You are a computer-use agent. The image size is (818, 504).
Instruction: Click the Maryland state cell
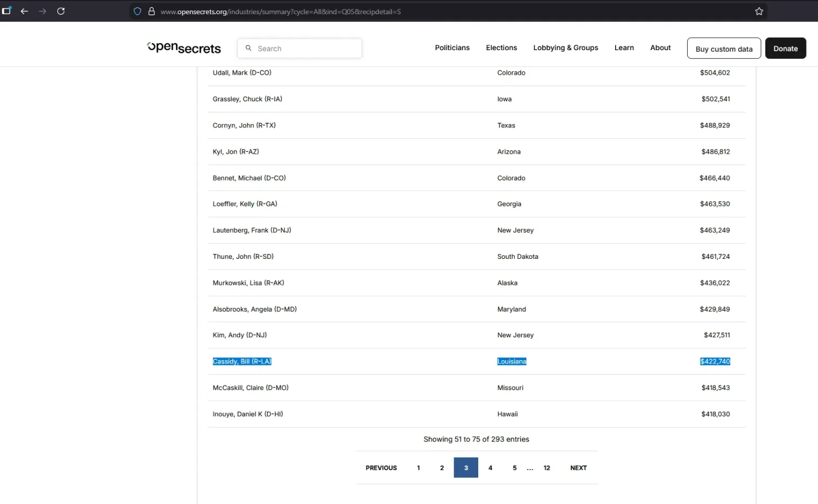tap(512, 309)
